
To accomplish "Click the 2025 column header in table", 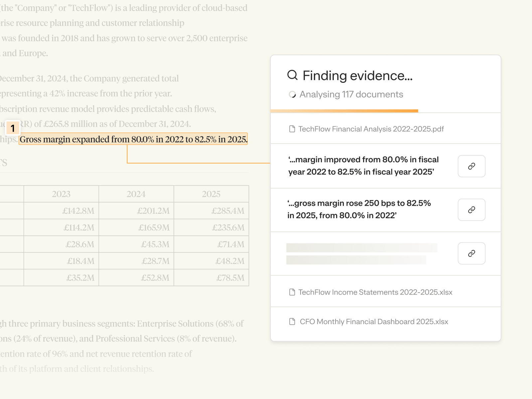I will (x=211, y=194).
